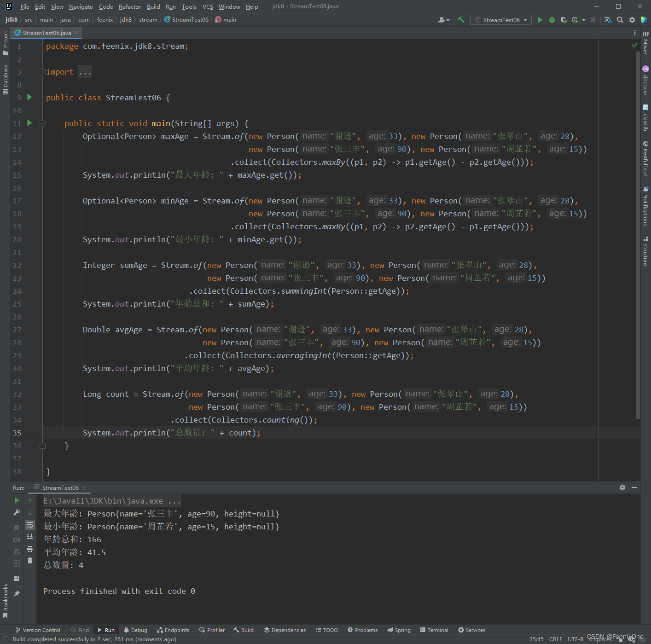
Task: Expand the user account dropdown in toolbar
Action: click(444, 20)
